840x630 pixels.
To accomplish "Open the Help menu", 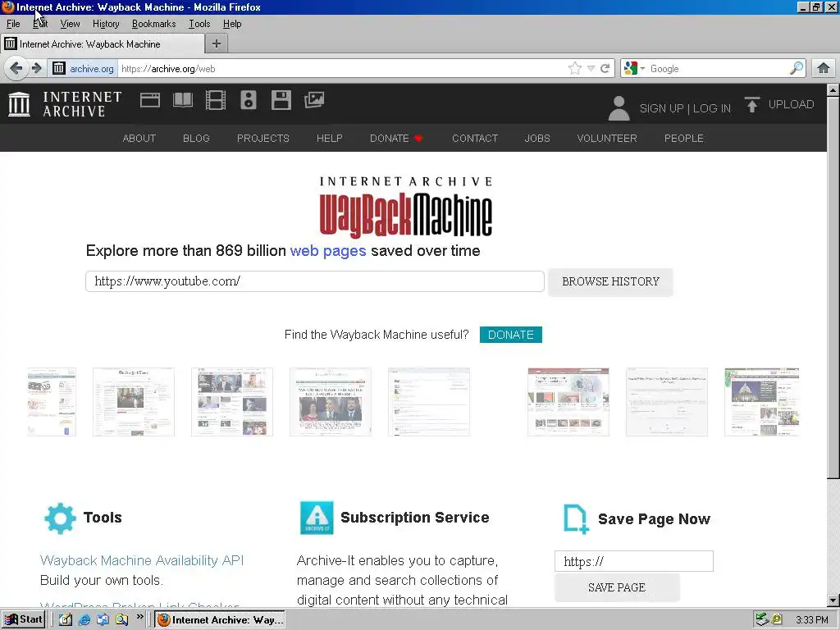I will [232, 24].
